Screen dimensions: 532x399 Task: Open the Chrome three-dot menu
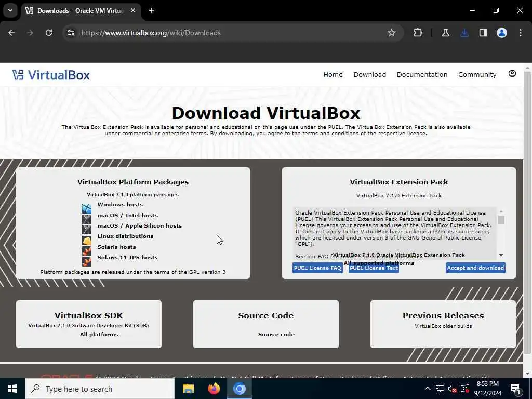click(x=521, y=33)
